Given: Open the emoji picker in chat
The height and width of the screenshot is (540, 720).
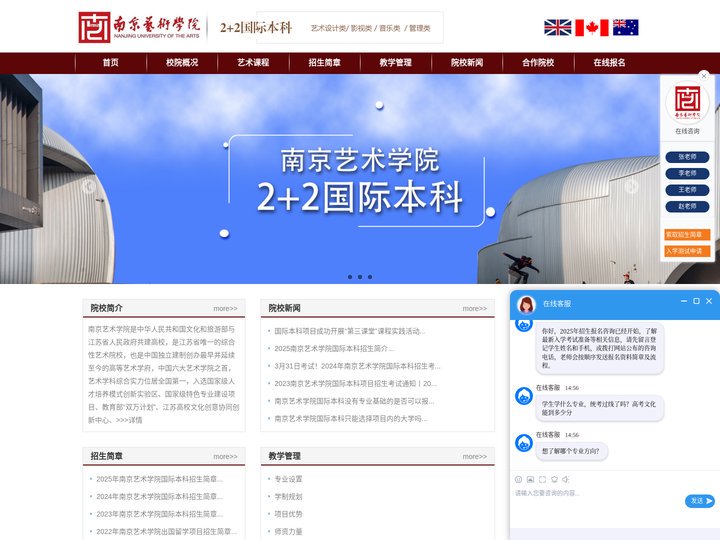Looking at the screenshot, I should (518, 479).
